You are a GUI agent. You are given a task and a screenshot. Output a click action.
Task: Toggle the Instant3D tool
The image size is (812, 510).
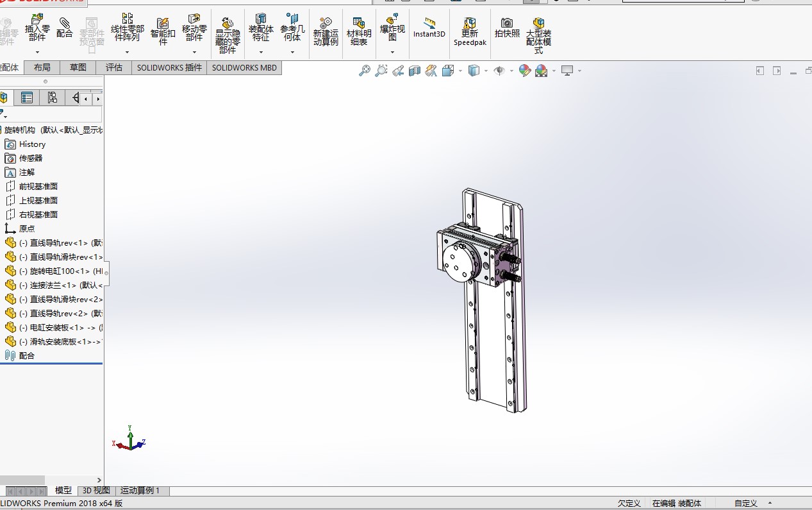(429, 28)
